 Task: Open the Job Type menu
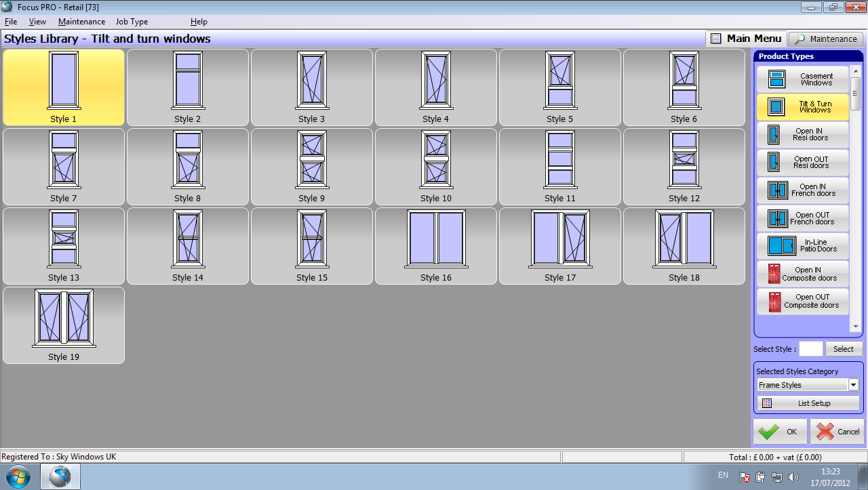point(132,22)
